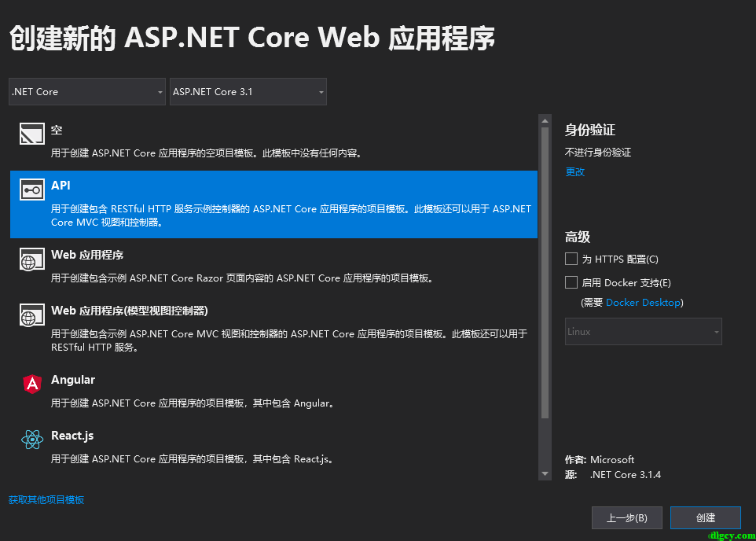Click the template list scroll down arrow
This screenshot has height=541, width=756.
point(545,474)
